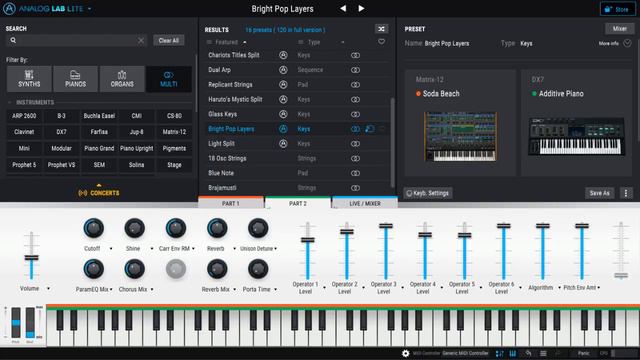Image resolution: width=640 pixels, height=360 pixels.
Task: Open Volume assignment dropdown arrow
Action: (x=48, y=289)
